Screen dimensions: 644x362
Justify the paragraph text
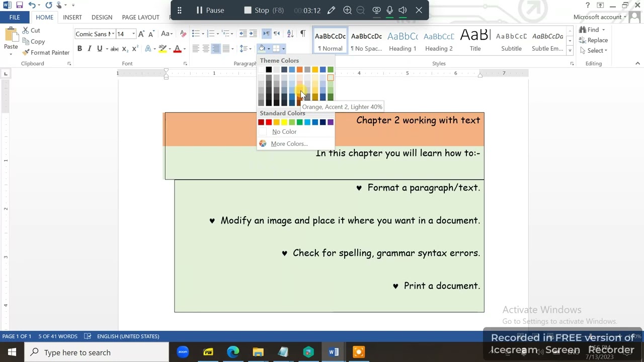226,49
